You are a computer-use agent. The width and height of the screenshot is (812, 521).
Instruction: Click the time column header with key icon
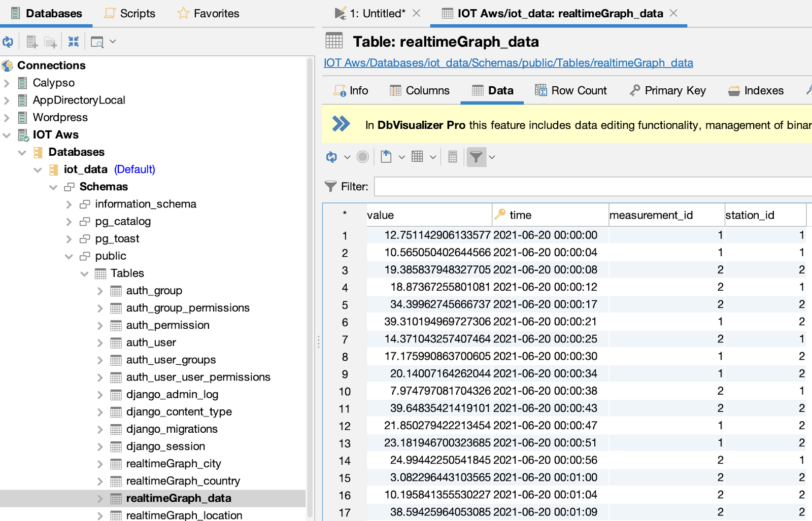tap(550, 215)
